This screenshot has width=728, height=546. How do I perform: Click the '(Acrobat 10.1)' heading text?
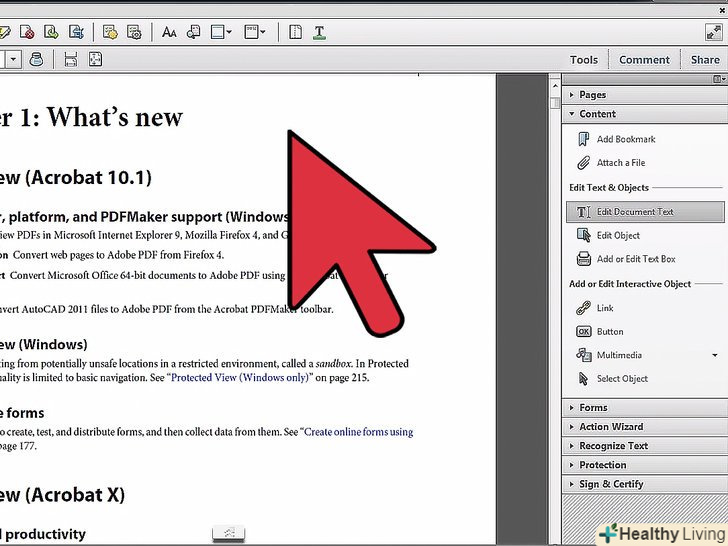(88, 178)
